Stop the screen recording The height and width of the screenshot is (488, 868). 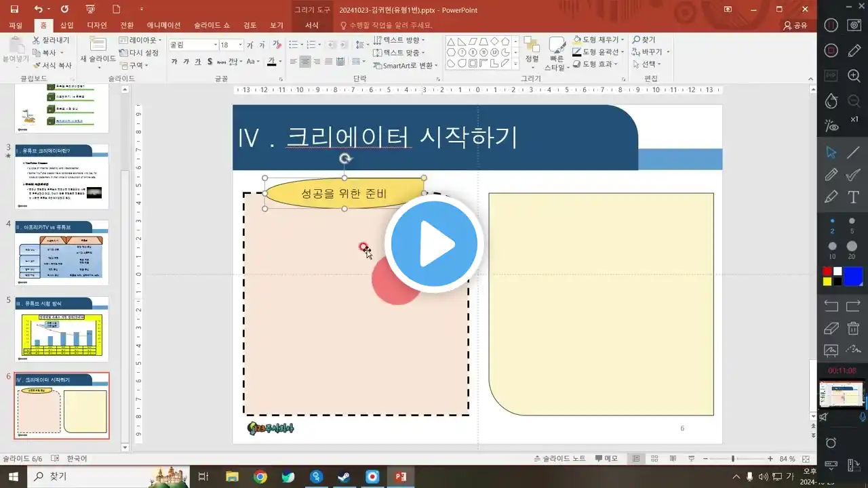click(x=831, y=50)
